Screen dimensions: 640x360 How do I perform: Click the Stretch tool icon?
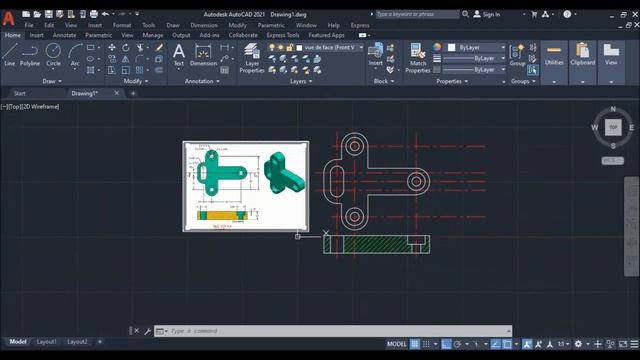111,70
